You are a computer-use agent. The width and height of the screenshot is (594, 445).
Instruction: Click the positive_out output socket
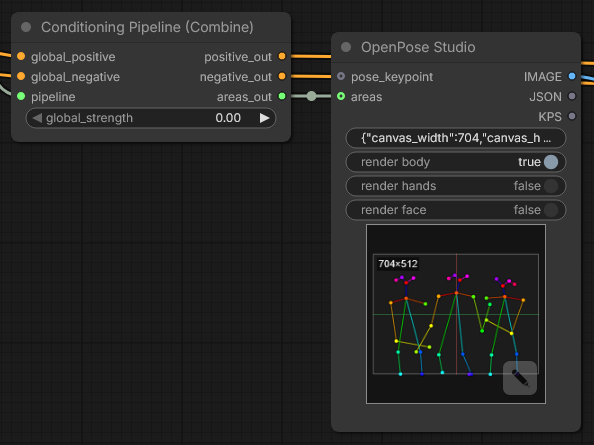[x=282, y=56]
